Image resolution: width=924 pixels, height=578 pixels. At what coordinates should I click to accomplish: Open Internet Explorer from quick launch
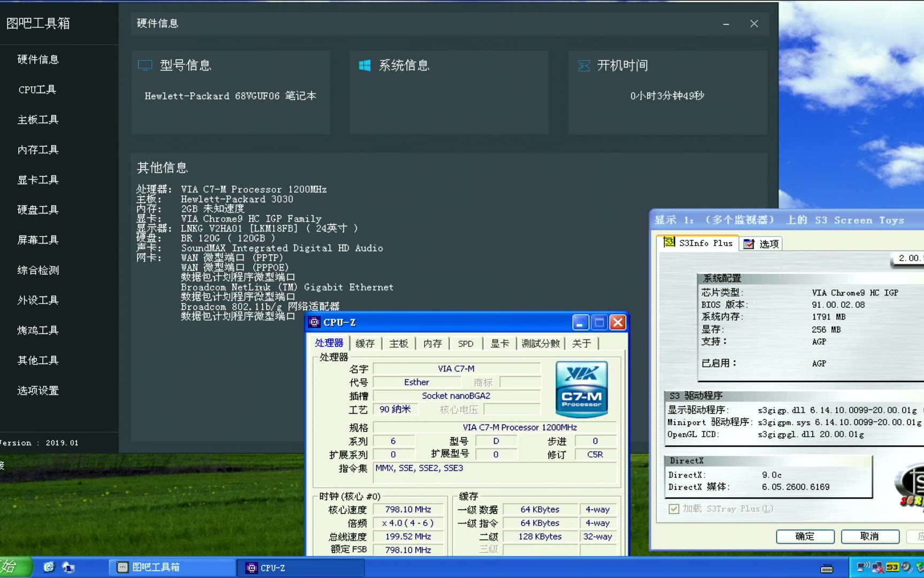coord(49,567)
